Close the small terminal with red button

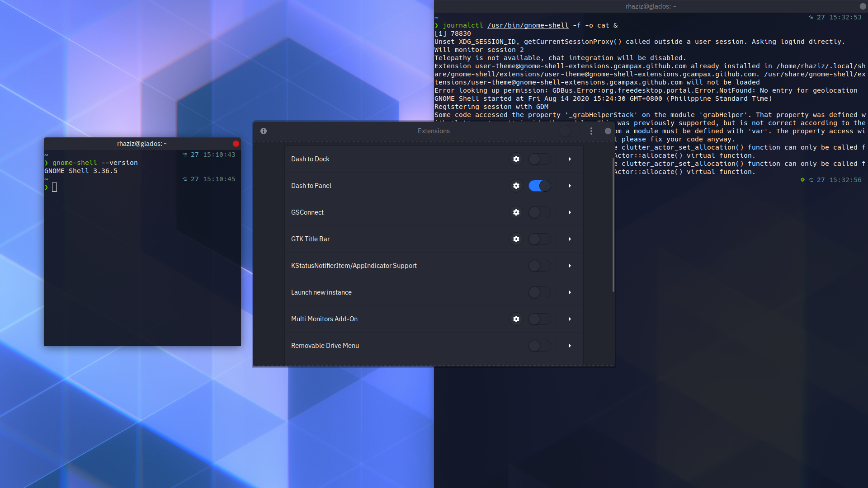236,144
